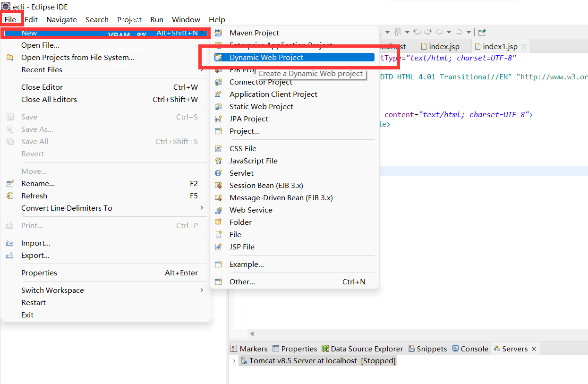Image resolution: width=588 pixels, height=384 pixels.
Task: Expand the Tomcat v8.5 Server node
Action: tap(234, 361)
